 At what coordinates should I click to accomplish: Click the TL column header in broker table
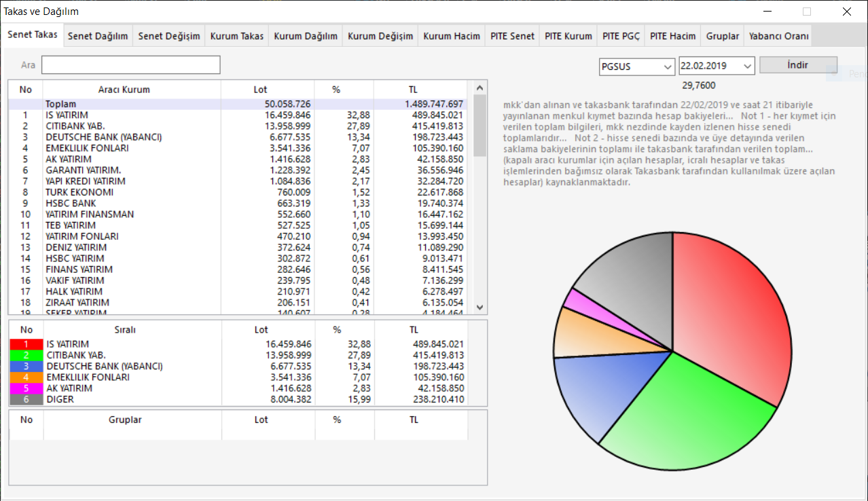pos(414,90)
